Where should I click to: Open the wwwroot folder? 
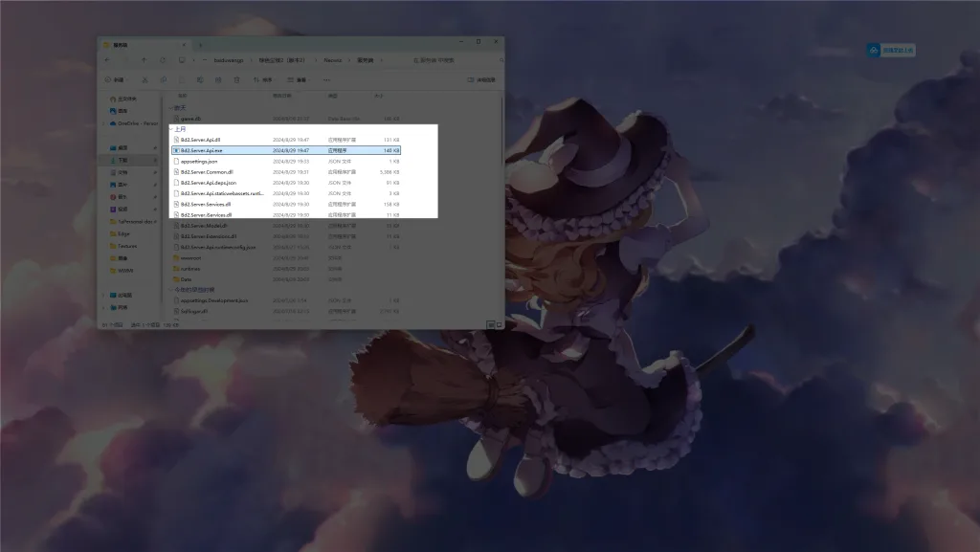click(190, 257)
